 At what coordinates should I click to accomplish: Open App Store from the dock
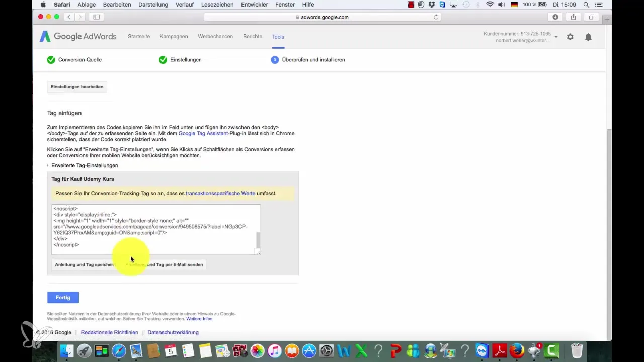(x=309, y=350)
